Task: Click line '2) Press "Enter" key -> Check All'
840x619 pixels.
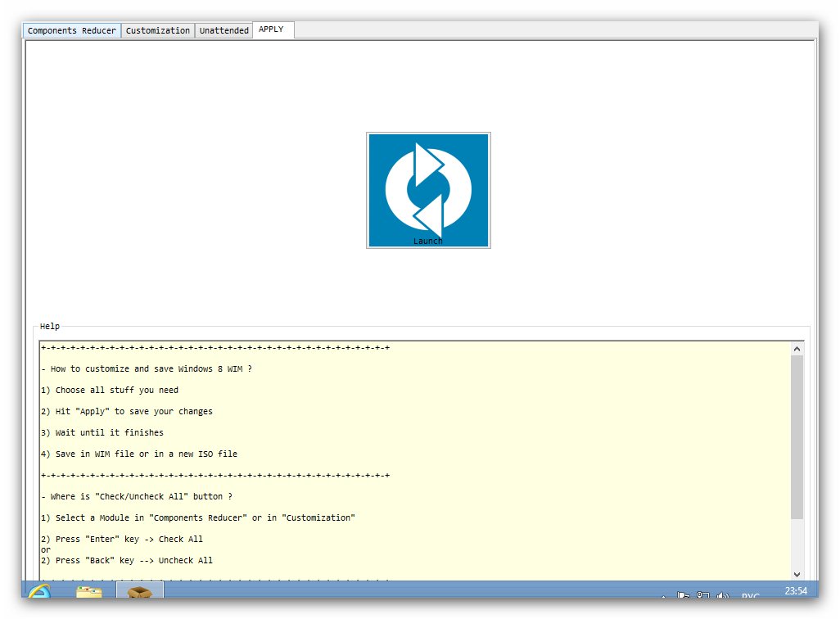Action: click(122, 539)
